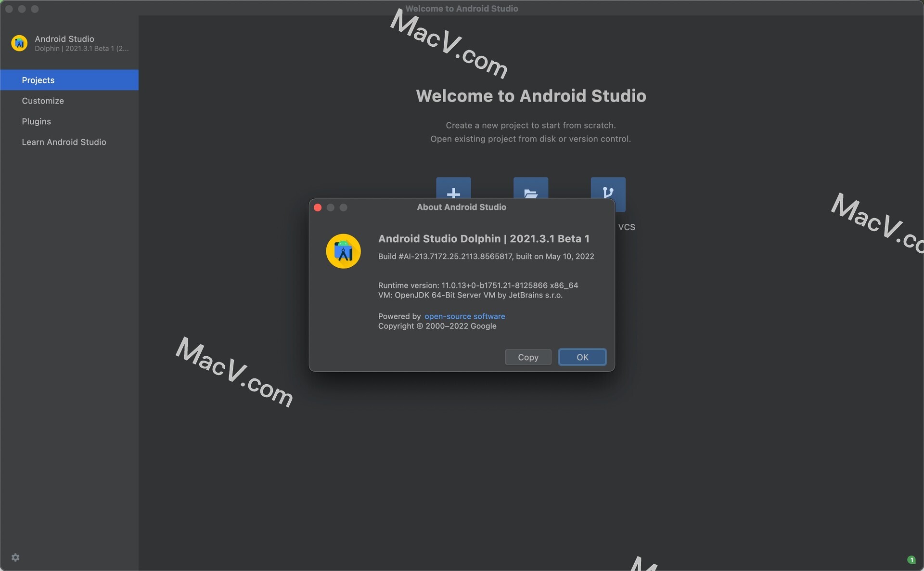Click the Build number text field area
The height and width of the screenshot is (571, 924).
pos(486,256)
